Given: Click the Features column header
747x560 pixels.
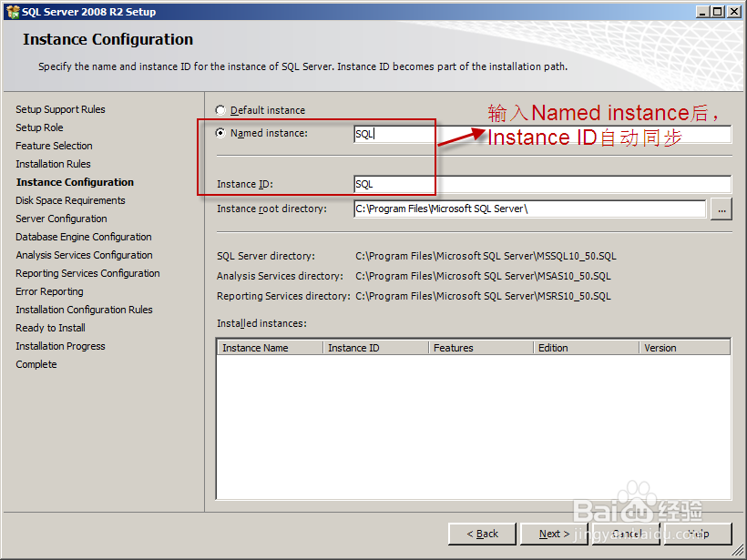Looking at the screenshot, I should (481, 348).
